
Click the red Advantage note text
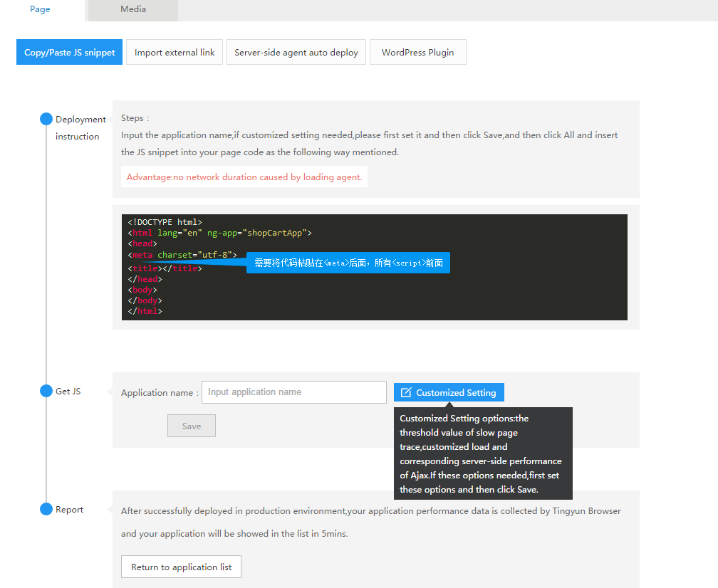tap(244, 177)
